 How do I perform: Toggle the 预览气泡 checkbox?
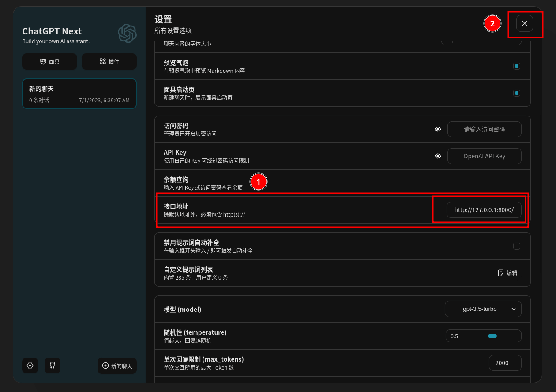[x=517, y=66]
